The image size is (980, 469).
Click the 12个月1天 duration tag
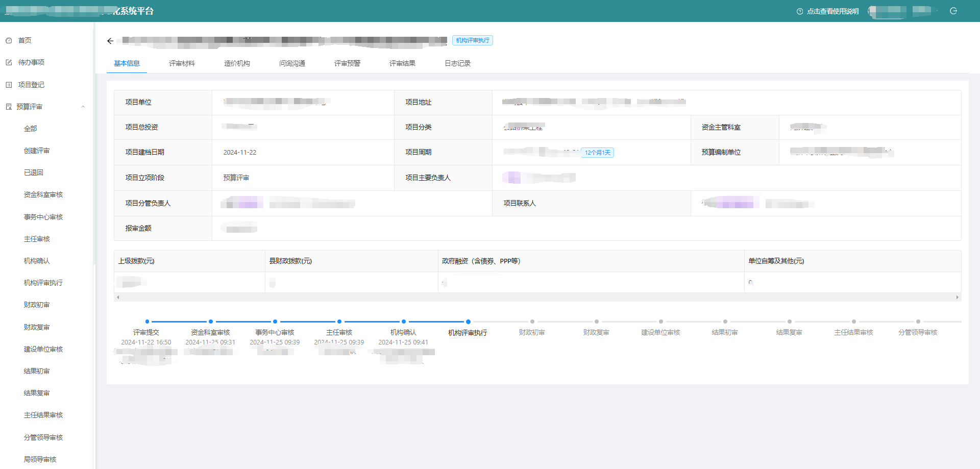[x=598, y=153]
